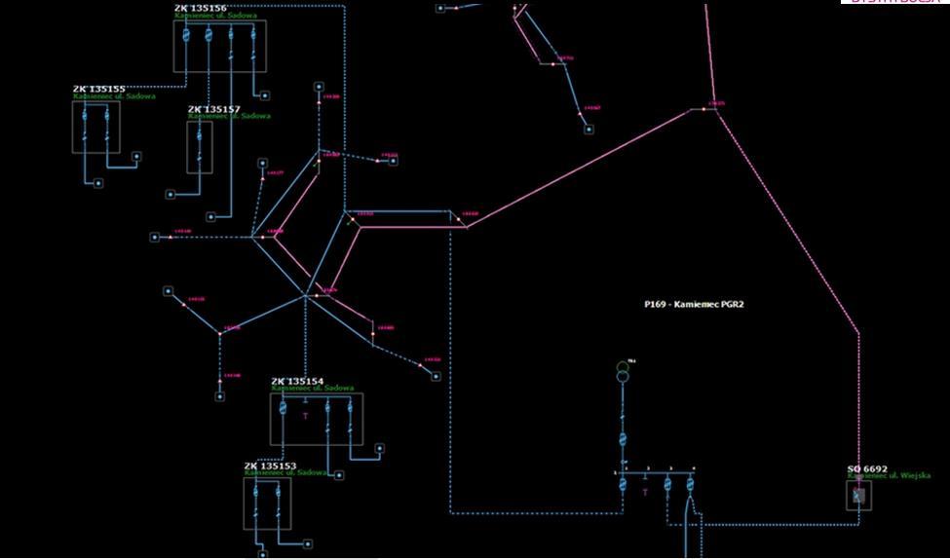Screen dimensions: 950x560
Task: Click the green address under ZK 135156
Action: [x=215, y=16]
